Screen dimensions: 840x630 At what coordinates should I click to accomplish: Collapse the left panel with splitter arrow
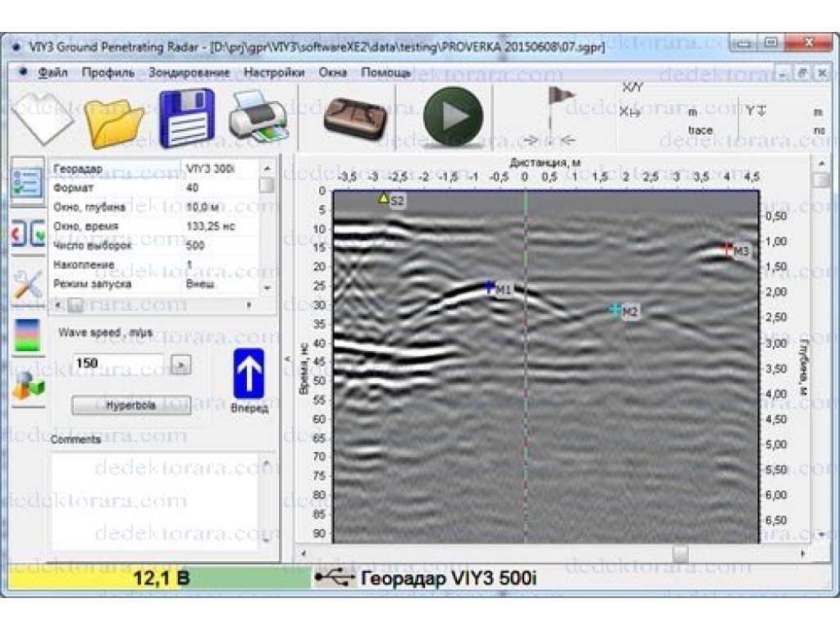[x=288, y=358]
